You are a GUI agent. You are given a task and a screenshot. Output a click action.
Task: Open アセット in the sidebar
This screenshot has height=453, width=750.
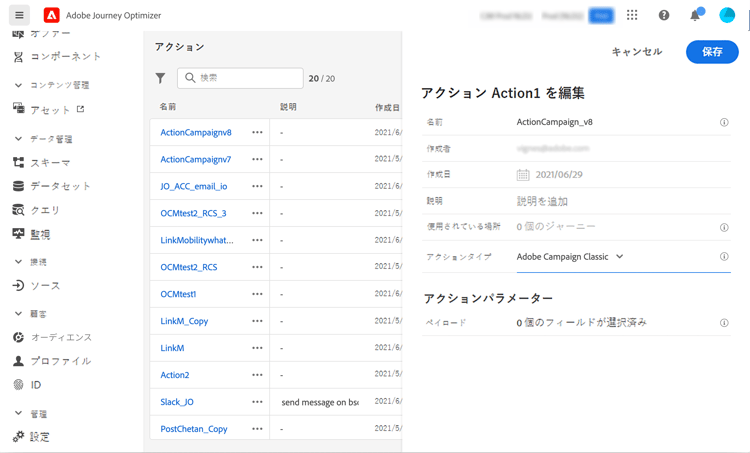pos(49,110)
